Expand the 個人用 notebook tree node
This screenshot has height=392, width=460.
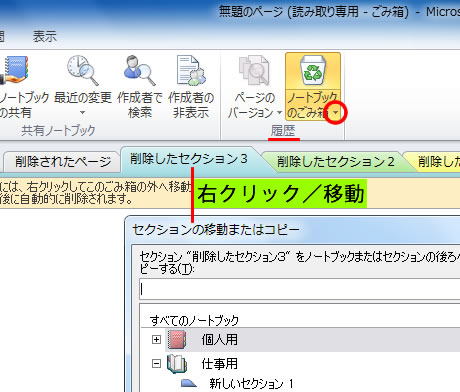[x=156, y=339]
